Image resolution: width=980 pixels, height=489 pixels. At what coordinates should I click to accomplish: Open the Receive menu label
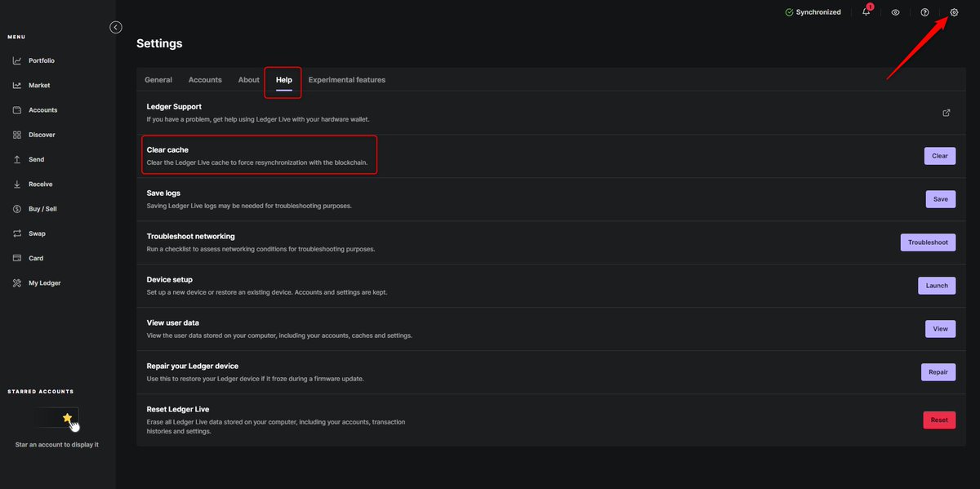tap(41, 184)
